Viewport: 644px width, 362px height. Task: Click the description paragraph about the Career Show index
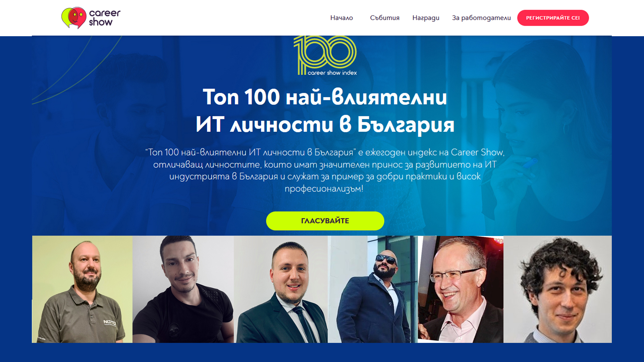325,170
